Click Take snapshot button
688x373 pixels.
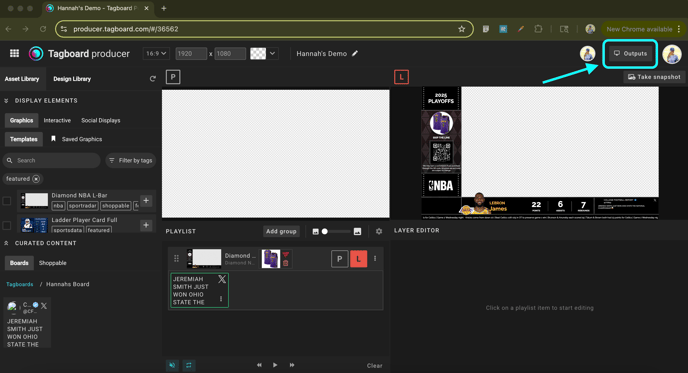(x=654, y=77)
